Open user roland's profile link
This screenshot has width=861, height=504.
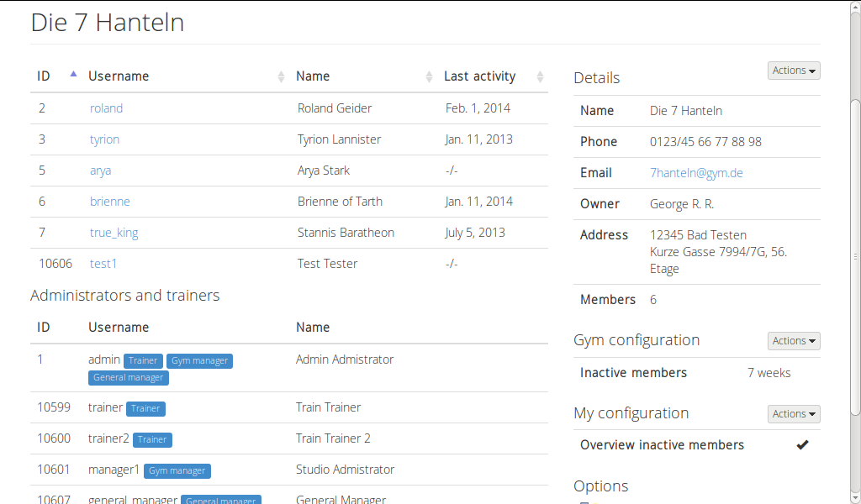[x=106, y=108]
